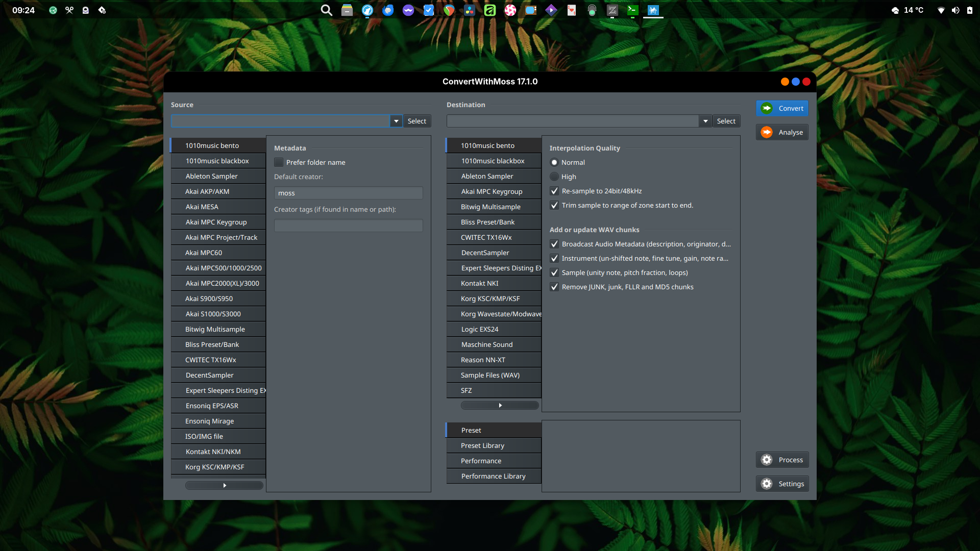Click the ConvertWithMoss waveform dock icon
Image resolution: width=980 pixels, height=551 pixels.
tap(653, 10)
